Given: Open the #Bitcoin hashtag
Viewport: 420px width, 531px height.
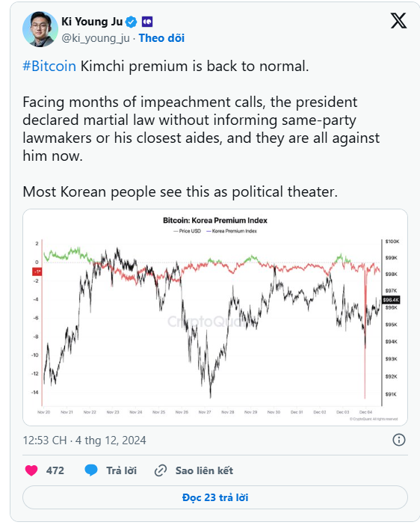Looking at the screenshot, I should click(x=49, y=66).
